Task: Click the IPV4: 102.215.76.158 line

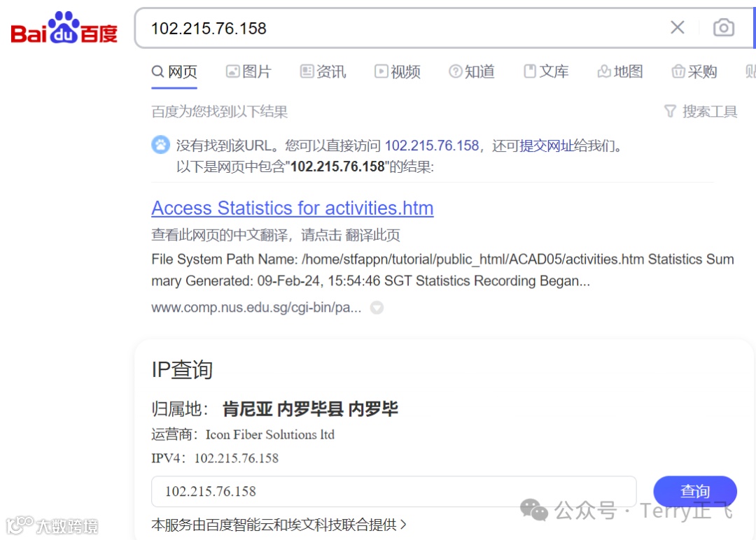Action: point(215,458)
